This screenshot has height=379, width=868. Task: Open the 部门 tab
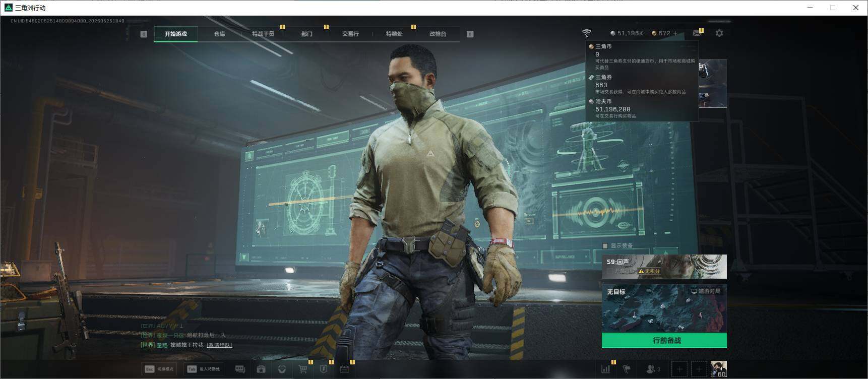pyautogui.click(x=307, y=34)
